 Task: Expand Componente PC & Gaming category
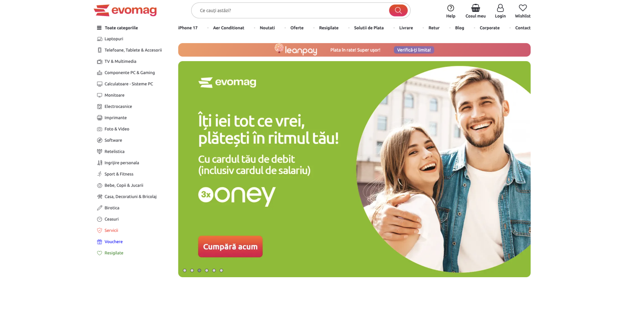point(126,73)
